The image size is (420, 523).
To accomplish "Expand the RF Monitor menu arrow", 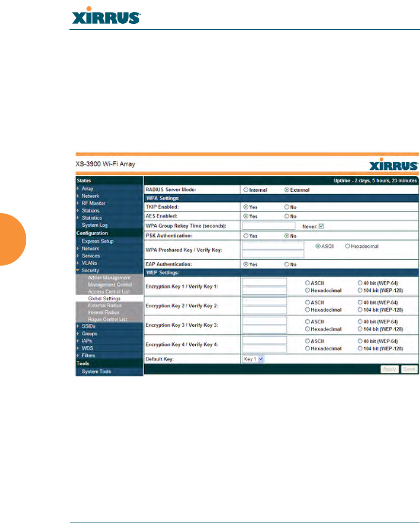I will [78, 203].
